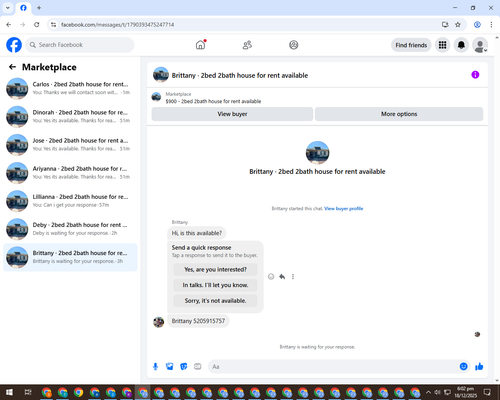The height and width of the screenshot is (400, 500).
Task: Click the Aa message input field
Action: pos(333,367)
